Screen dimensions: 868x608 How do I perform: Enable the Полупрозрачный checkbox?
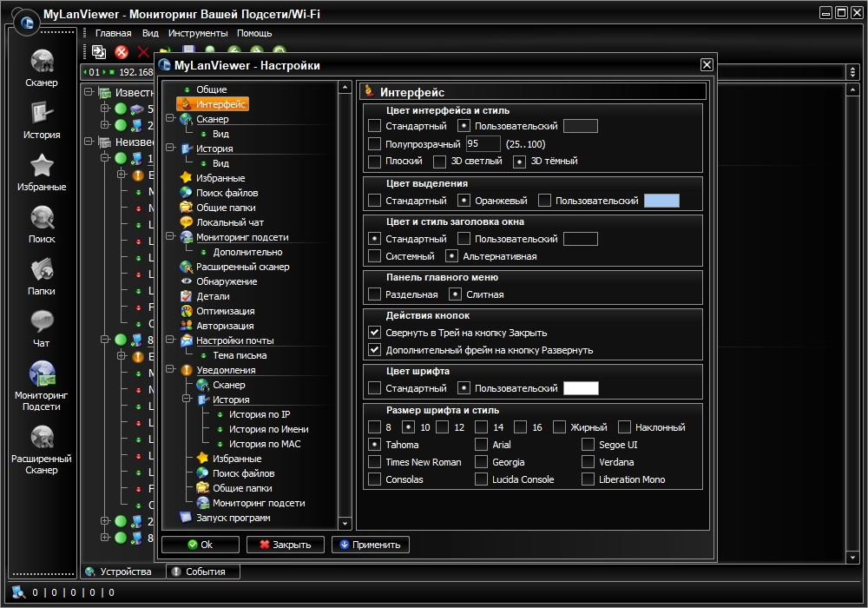tap(375, 144)
